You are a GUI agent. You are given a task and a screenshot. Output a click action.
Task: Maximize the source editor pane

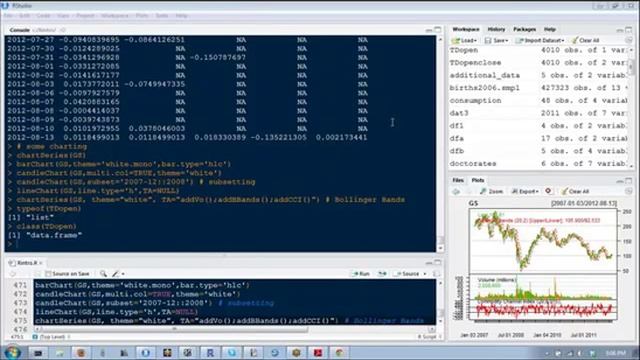tap(438, 262)
